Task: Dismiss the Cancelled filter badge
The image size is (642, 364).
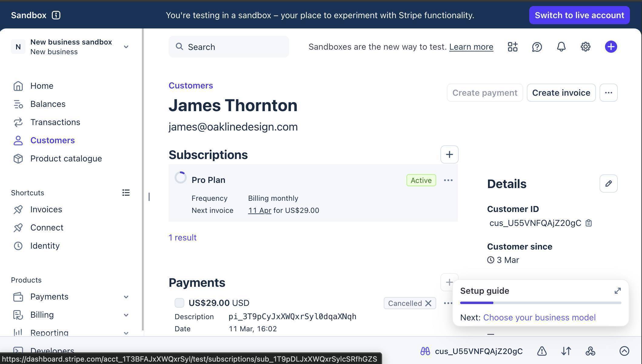Action: coord(429,303)
